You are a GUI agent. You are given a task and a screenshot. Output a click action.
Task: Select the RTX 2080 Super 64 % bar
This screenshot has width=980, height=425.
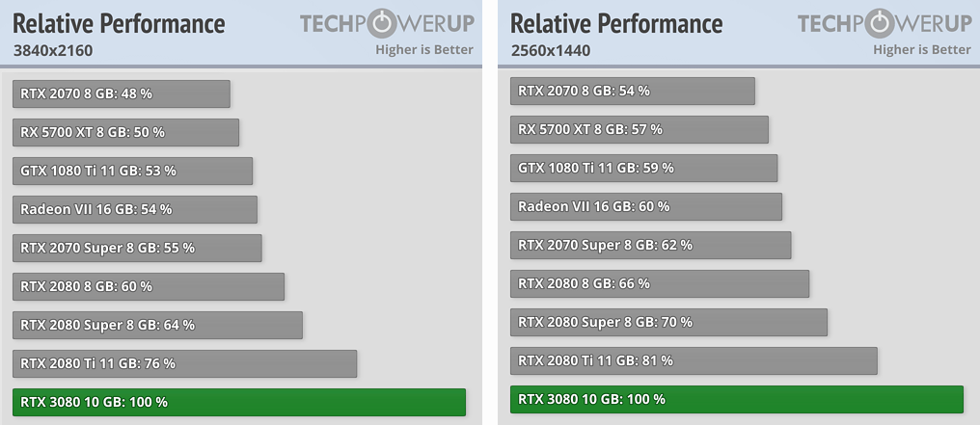(158, 325)
